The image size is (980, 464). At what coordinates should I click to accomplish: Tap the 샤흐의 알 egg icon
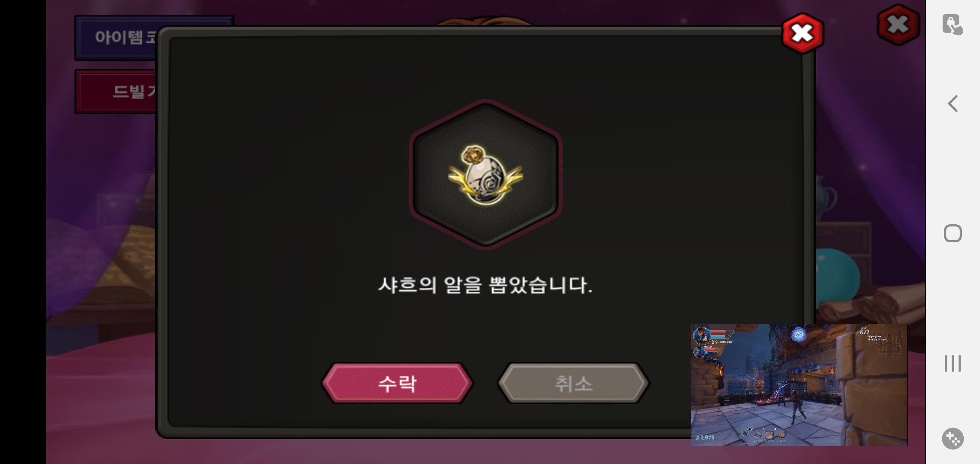(486, 175)
